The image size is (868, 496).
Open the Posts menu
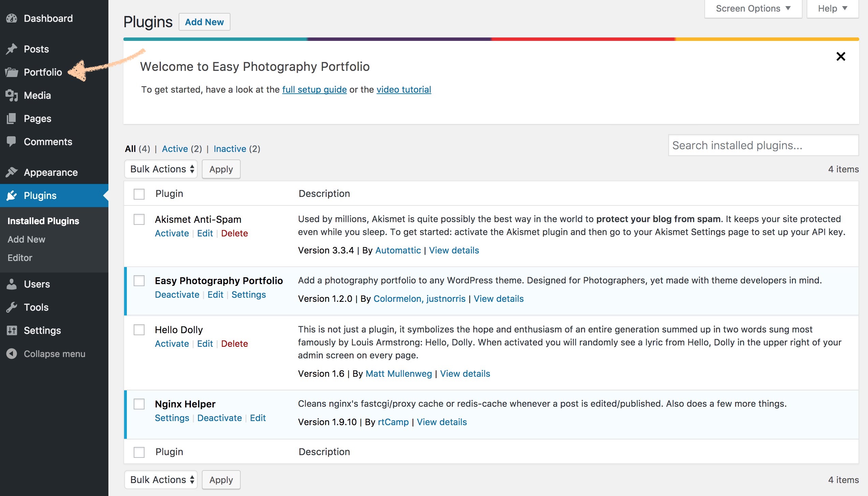tap(54, 49)
